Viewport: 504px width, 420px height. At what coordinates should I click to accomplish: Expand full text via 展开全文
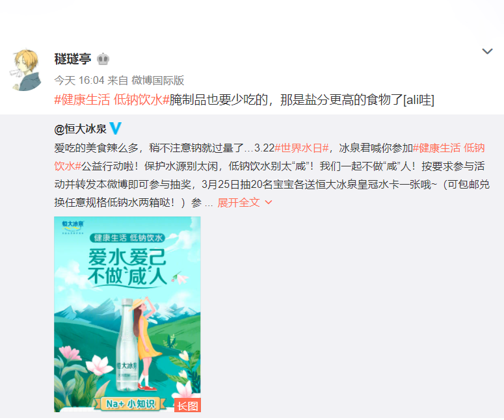[239, 202]
